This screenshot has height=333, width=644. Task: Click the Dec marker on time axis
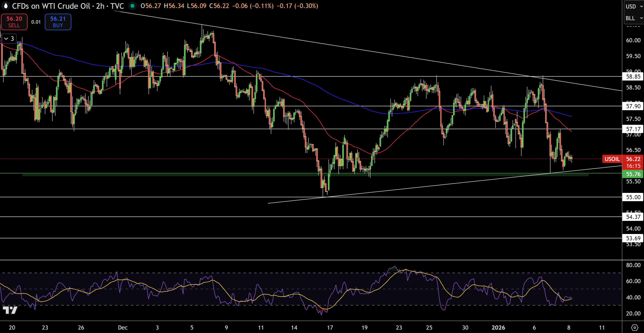pos(123,327)
